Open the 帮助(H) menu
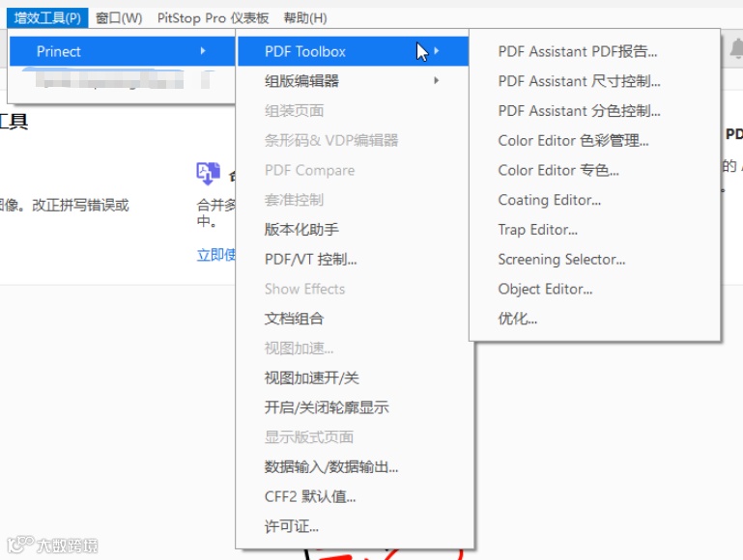743x560 pixels. pos(305,18)
